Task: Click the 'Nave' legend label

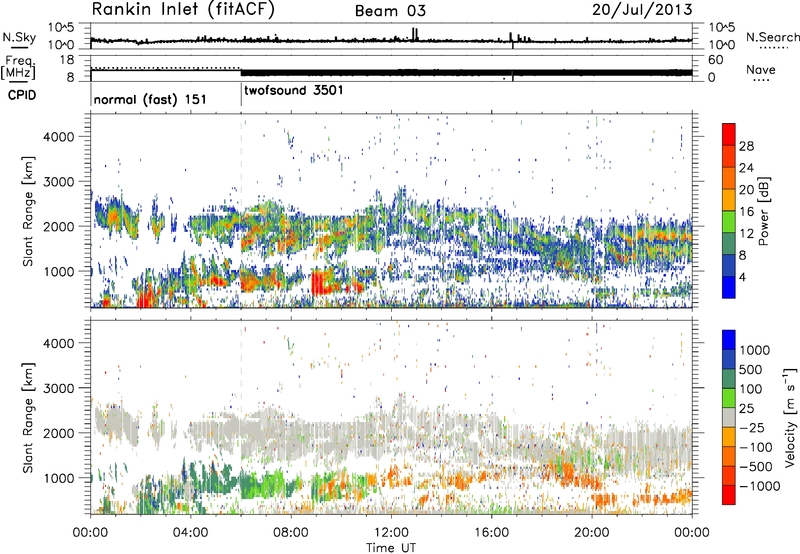Action: [x=761, y=69]
